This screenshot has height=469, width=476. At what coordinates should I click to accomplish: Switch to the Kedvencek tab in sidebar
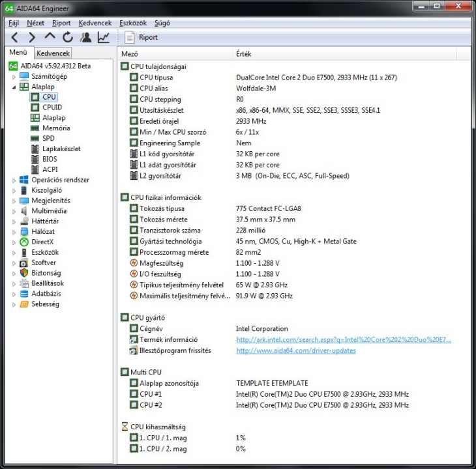point(53,53)
